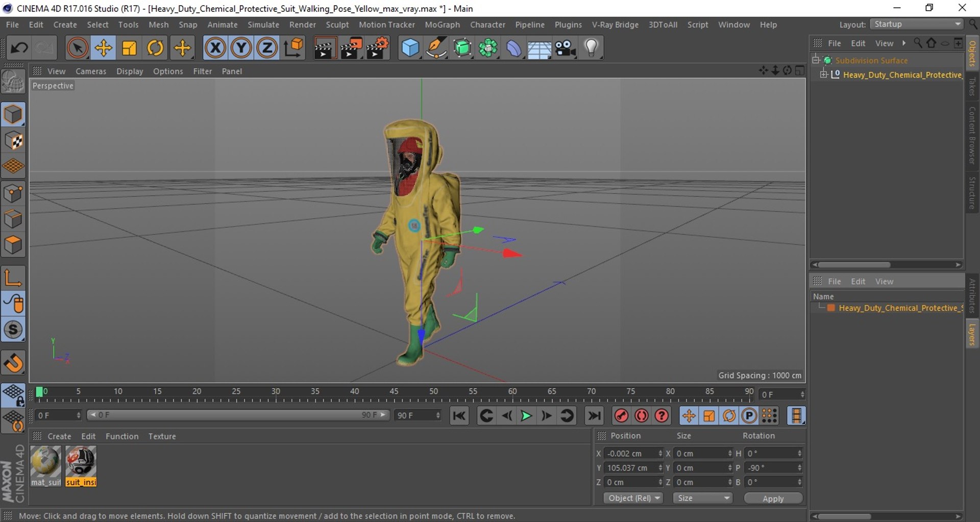Screen dimensions: 980x522
Task: Open the Content Browser side tab
Action: pyautogui.click(x=972, y=136)
